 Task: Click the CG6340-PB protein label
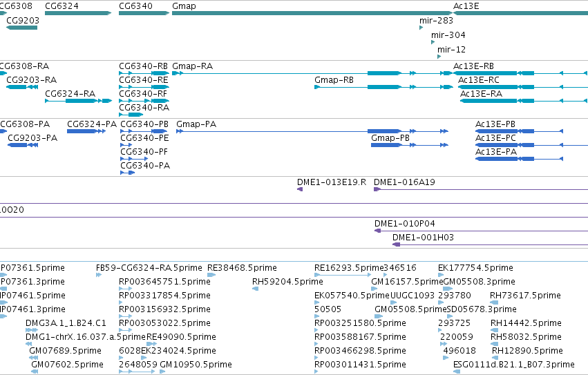pyautogui.click(x=144, y=124)
